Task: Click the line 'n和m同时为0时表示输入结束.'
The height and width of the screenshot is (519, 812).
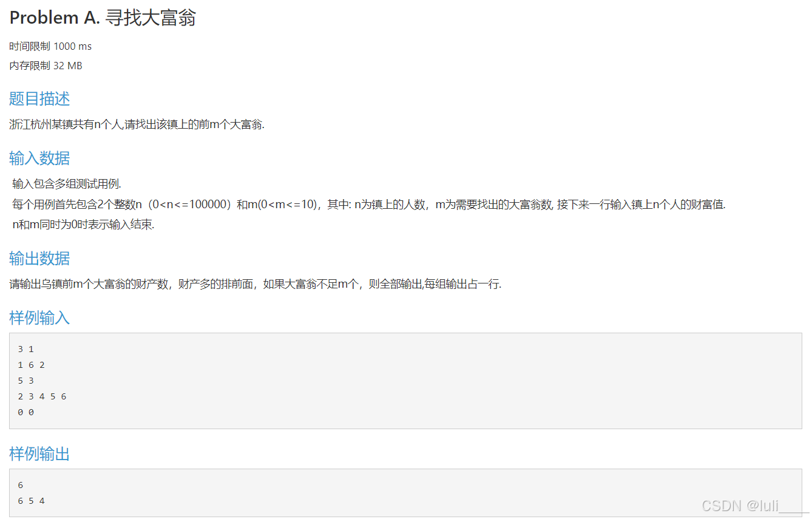Action: pos(83,225)
